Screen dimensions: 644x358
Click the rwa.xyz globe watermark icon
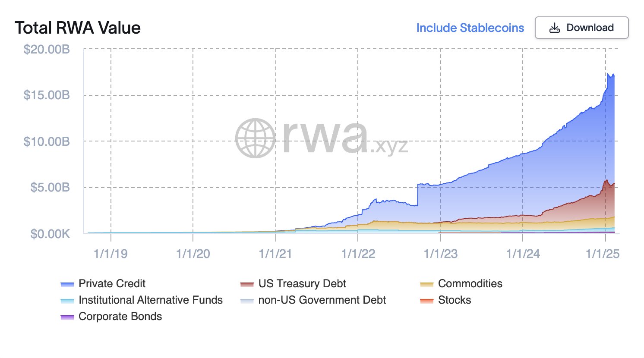(256, 138)
